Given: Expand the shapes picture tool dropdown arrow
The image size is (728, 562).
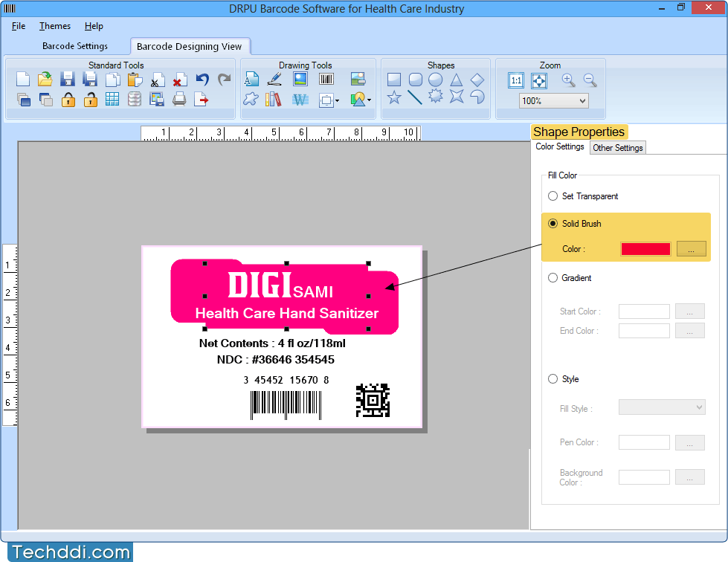Looking at the screenshot, I should click(x=369, y=100).
